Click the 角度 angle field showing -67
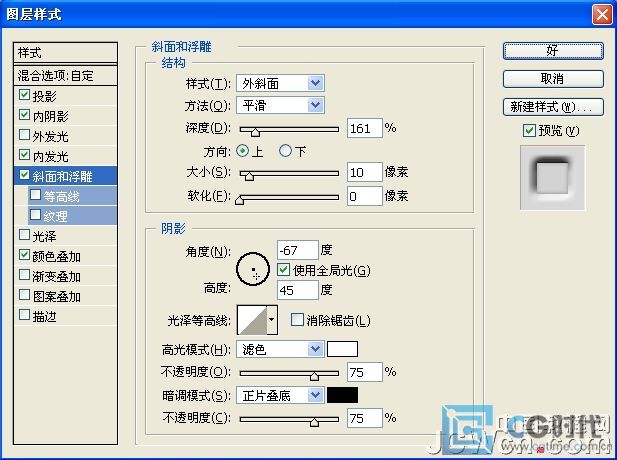Image resolution: width=617 pixels, height=460 pixels. pos(297,250)
